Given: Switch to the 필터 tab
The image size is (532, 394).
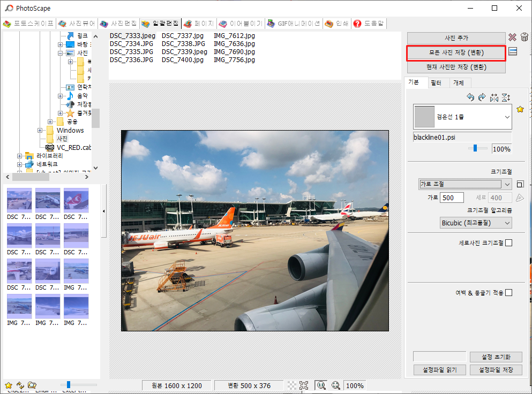Looking at the screenshot, I should coord(436,83).
